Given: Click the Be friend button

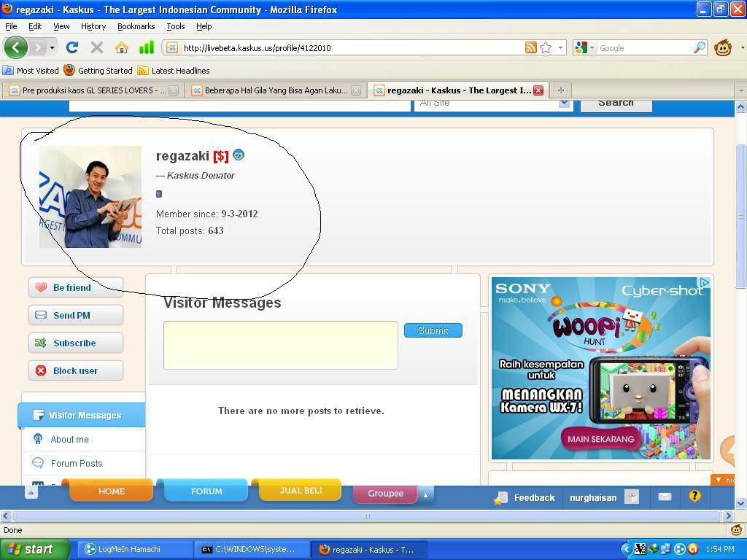Looking at the screenshot, I should point(76,287).
